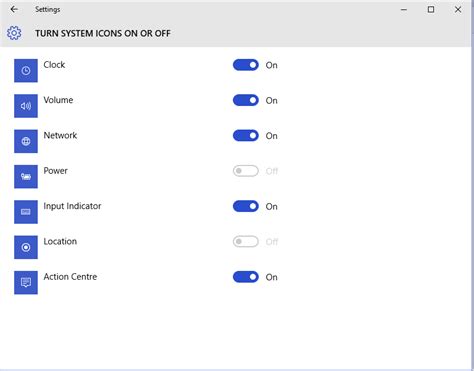Click the Volume speaker icon tile

[x=26, y=106]
